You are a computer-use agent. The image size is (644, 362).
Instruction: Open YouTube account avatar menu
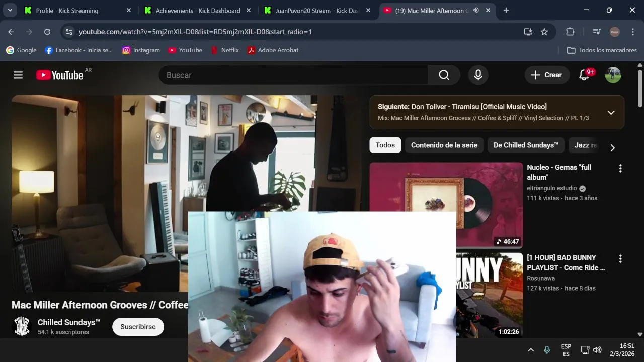(613, 75)
